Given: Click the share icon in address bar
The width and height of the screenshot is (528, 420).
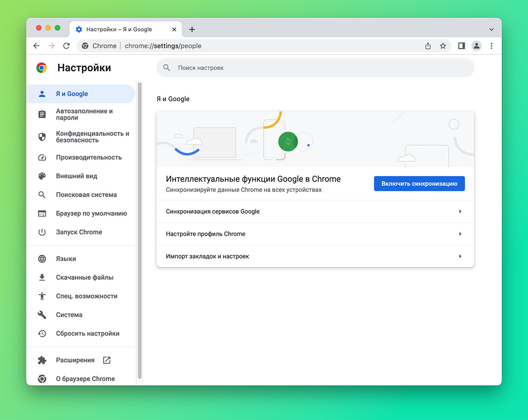Looking at the screenshot, I should click(x=428, y=46).
